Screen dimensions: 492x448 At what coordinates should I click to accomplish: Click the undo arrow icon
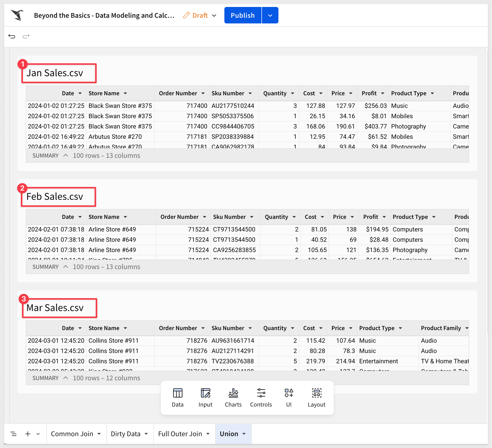click(12, 36)
